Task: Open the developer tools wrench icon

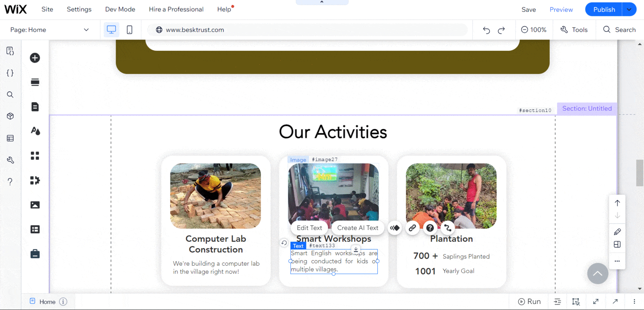Action: [x=10, y=160]
